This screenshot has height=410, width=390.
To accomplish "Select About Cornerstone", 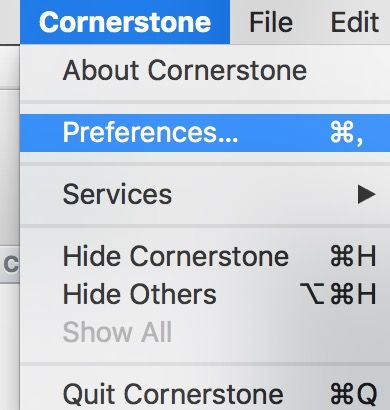I will 205,71.
